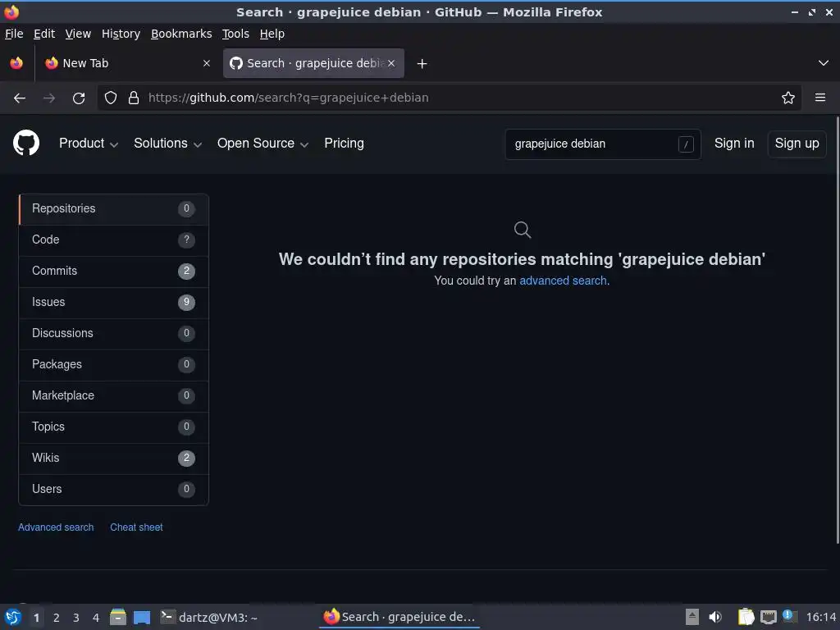Go back with the browser back arrow

point(20,98)
